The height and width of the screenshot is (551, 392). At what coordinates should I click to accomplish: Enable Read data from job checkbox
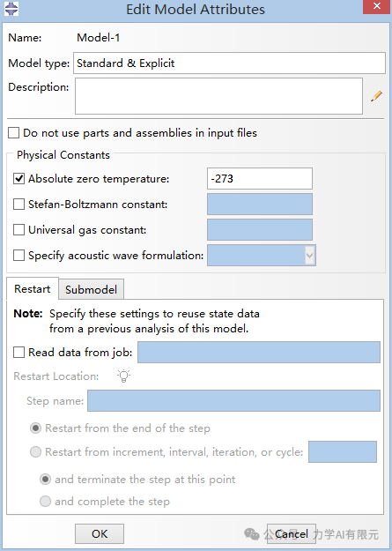pyautogui.click(x=18, y=352)
